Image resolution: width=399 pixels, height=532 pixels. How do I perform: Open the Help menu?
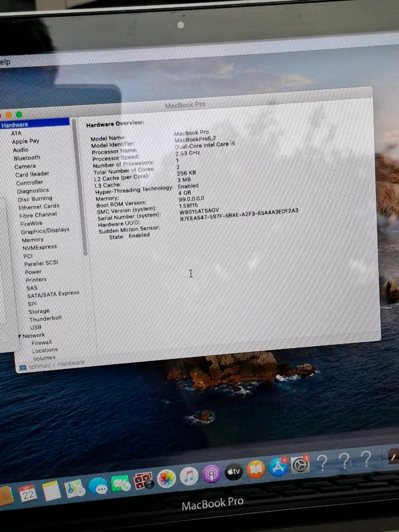[x=5, y=62]
